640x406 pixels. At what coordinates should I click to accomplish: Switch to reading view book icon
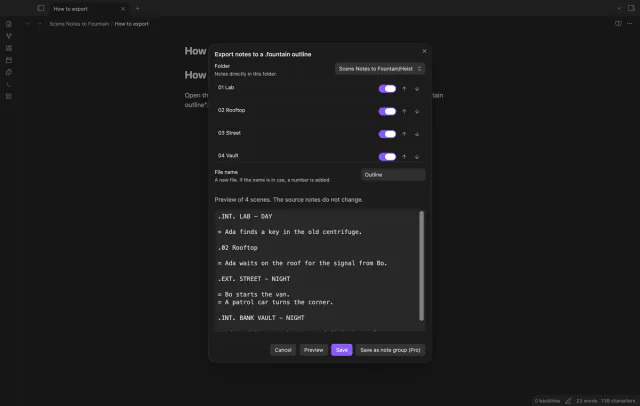tap(618, 24)
